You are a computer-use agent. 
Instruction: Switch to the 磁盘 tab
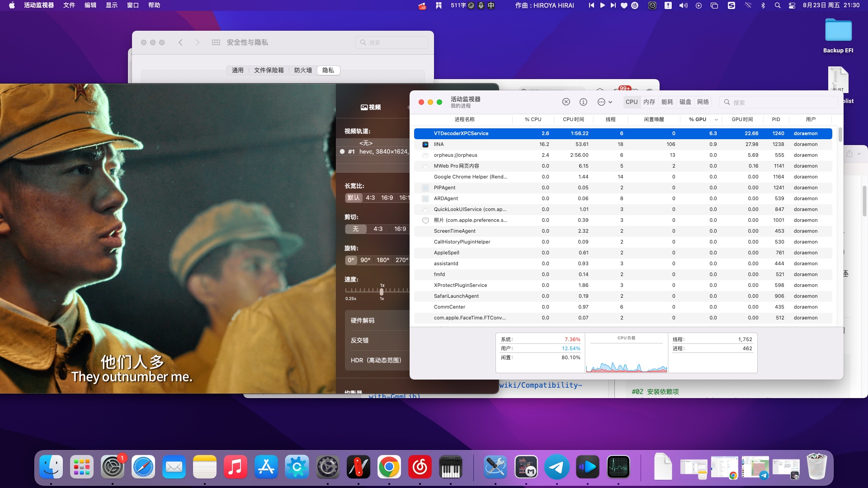[x=685, y=102]
